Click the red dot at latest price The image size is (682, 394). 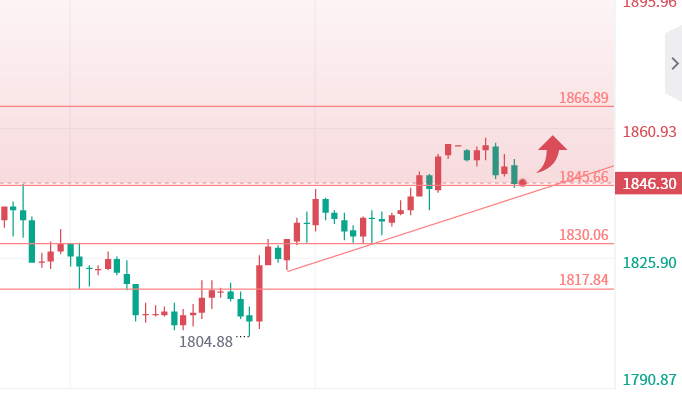coord(522,183)
